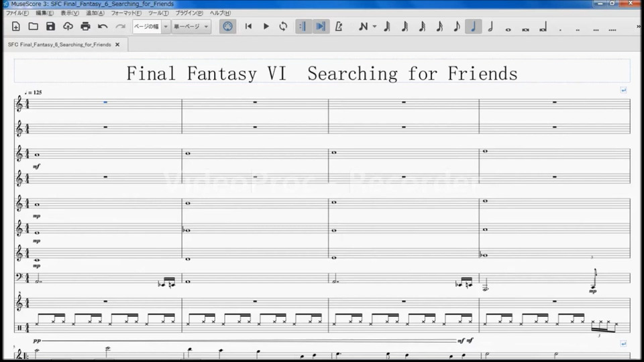Expand the toolbar overflow chevron
The height and width of the screenshot is (362, 644).
(639, 26)
